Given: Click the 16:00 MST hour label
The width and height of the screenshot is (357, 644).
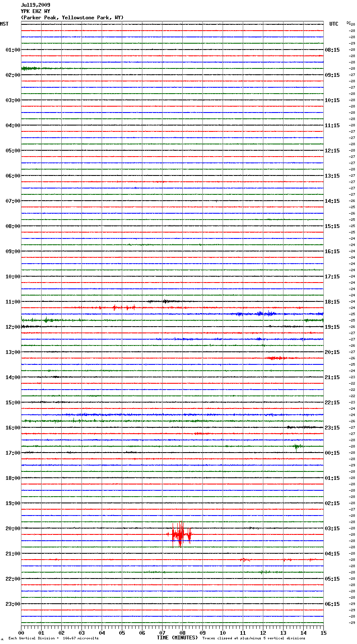Looking at the screenshot, I should (x=13, y=428).
